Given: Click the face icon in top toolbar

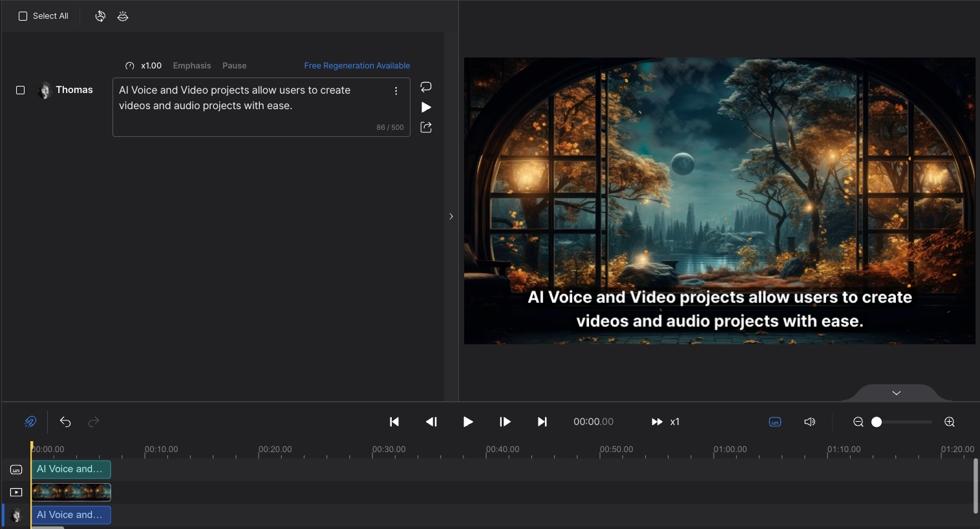Looking at the screenshot, I should 123,16.
